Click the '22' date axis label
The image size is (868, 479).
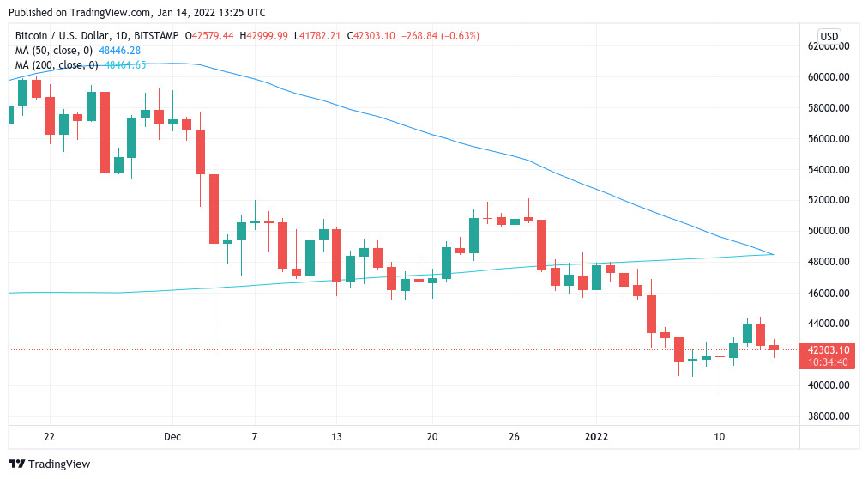coord(49,437)
